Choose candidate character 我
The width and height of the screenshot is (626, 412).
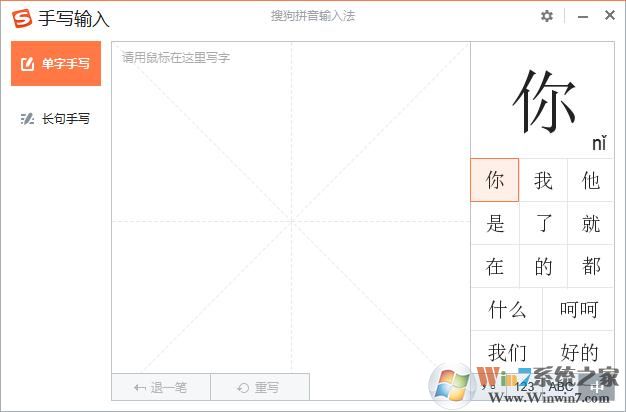543,180
